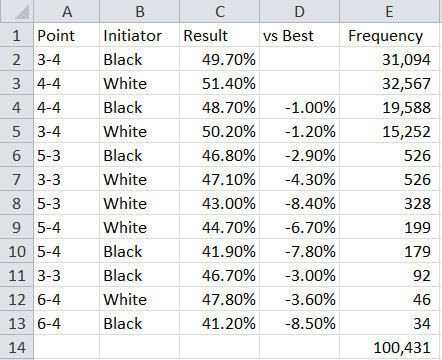Select the cell showing 19,588
The image size is (442, 360).
389,107
